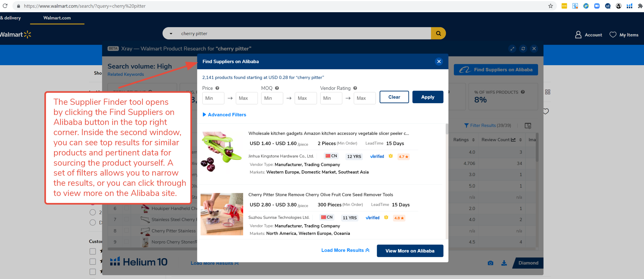Expand the Advanced Filters section
The width and height of the screenshot is (644, 279).
click(x=224, y=114)
